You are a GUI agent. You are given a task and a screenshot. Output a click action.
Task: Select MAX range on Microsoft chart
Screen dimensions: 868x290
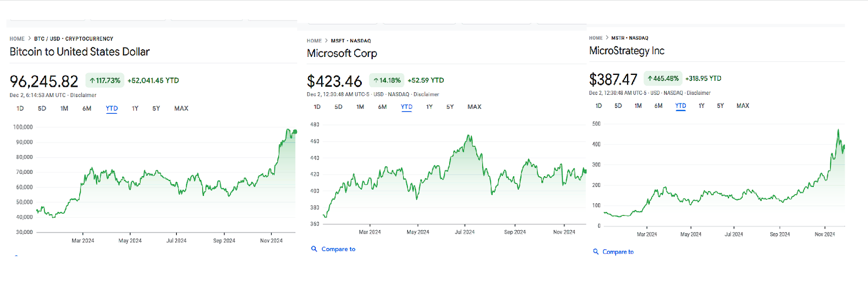tap(475, 107)
